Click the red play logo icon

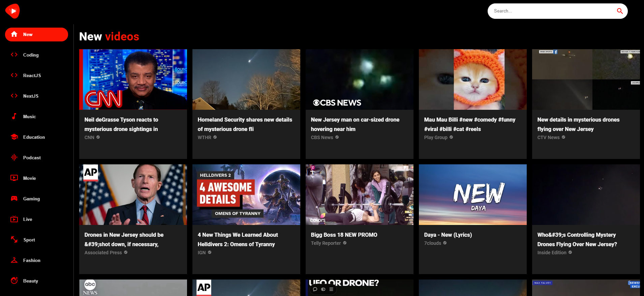[12, 11]
